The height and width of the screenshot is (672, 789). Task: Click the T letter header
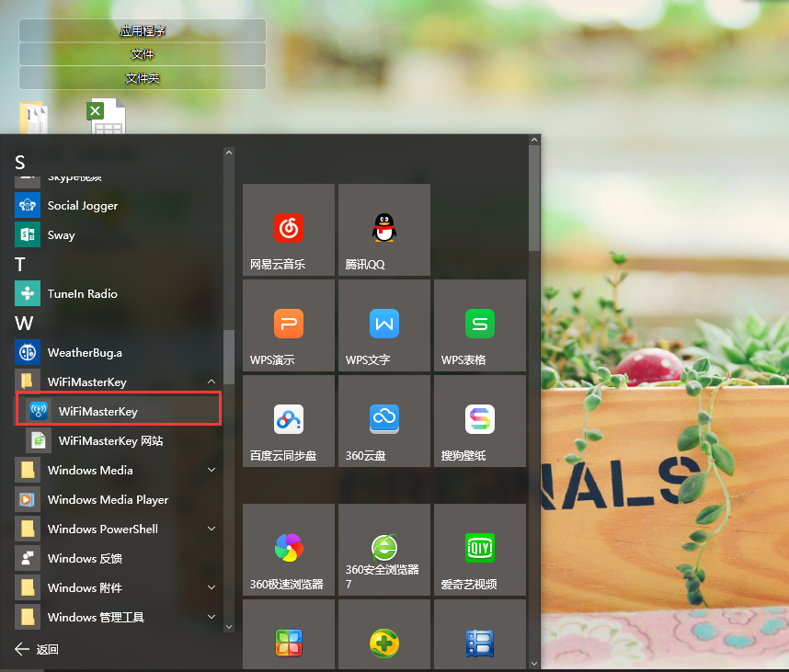tap(20, 265)
